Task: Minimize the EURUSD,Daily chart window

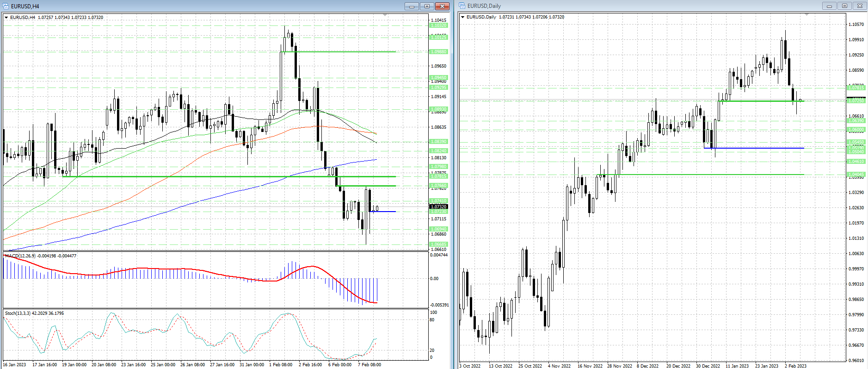Action: 829,6
